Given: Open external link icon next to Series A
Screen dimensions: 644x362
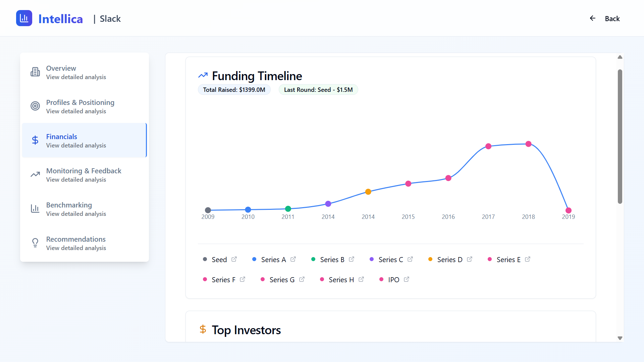Looking at the screenshot, I should click(293, 259).
